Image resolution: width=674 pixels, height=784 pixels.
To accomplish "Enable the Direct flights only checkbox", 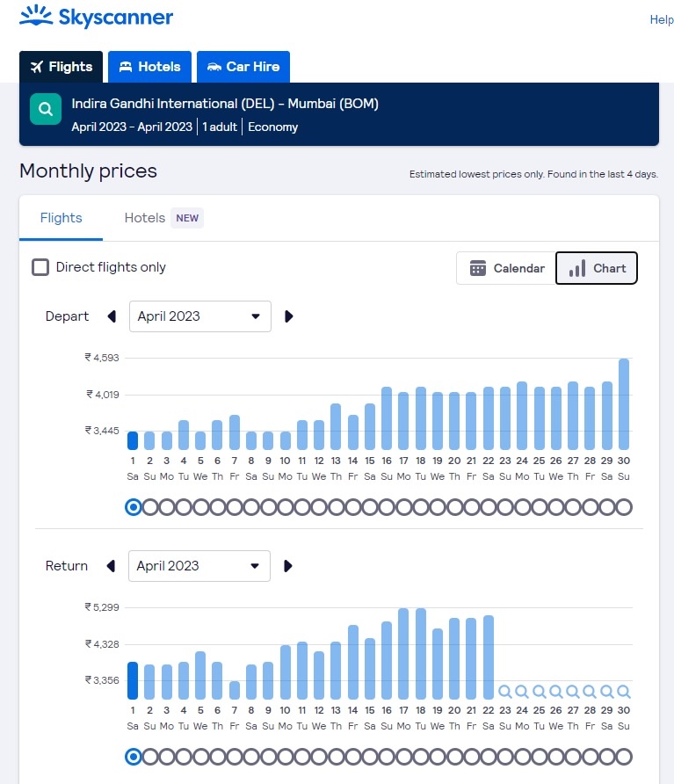I will click(x=40, y=265).
